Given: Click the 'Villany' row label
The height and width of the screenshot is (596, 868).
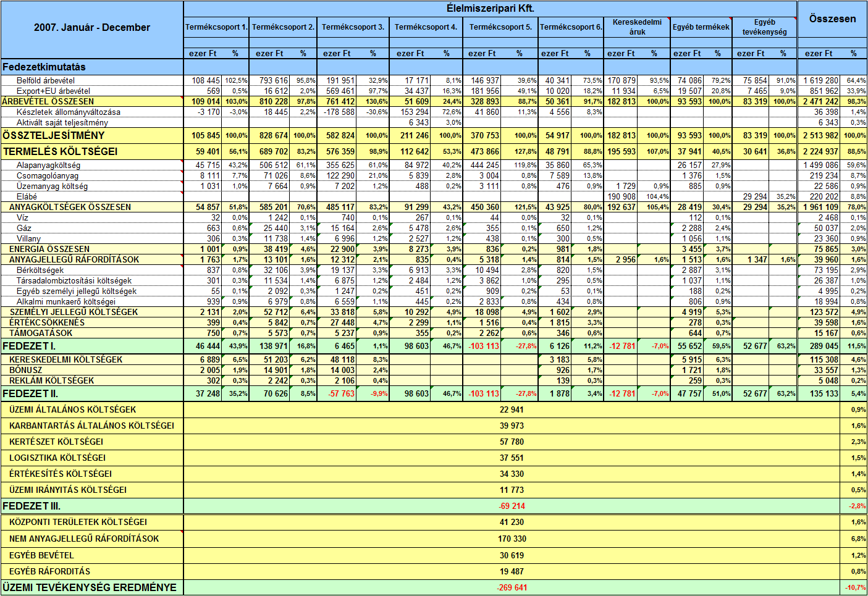Looking at the screenshot, I should coord(28,239).
